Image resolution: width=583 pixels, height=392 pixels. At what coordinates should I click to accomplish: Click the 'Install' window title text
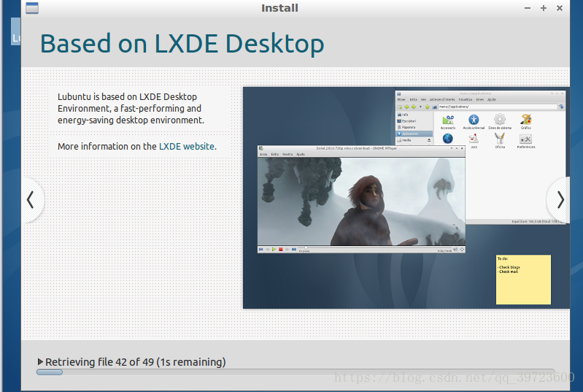279,8
